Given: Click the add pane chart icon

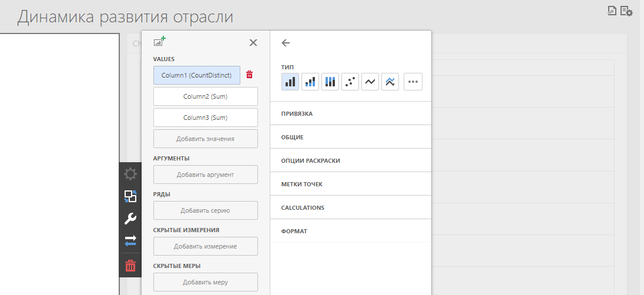Looking at the screenshot, I should coord(159,42).
